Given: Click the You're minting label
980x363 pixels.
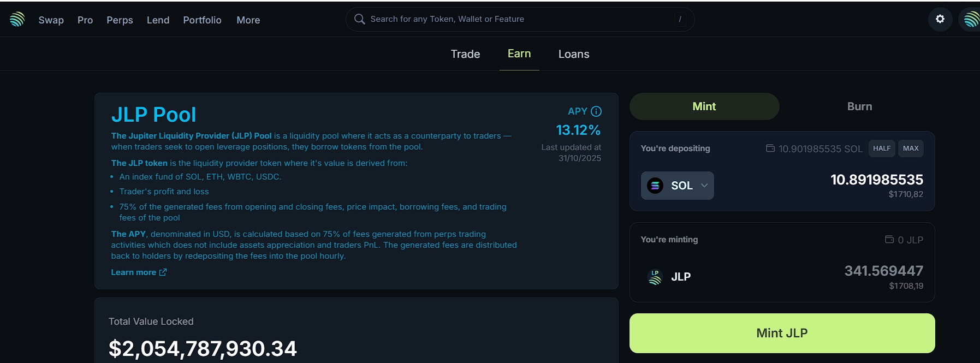Looking at the screenshot, I should click(669, 240).
